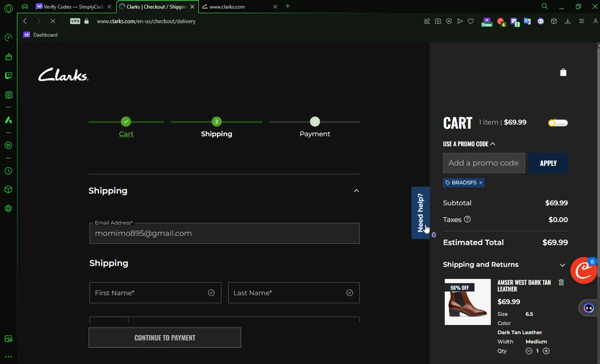Image resolution: width=600 pixels, height=364 pixels.
Task: Click the paper-plane send icon in toolbar
Action: 460,21
